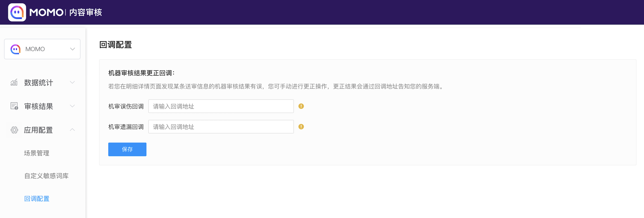Click warning icon beside 机审误伤回调
644x218 pixels.
(301, 106)
